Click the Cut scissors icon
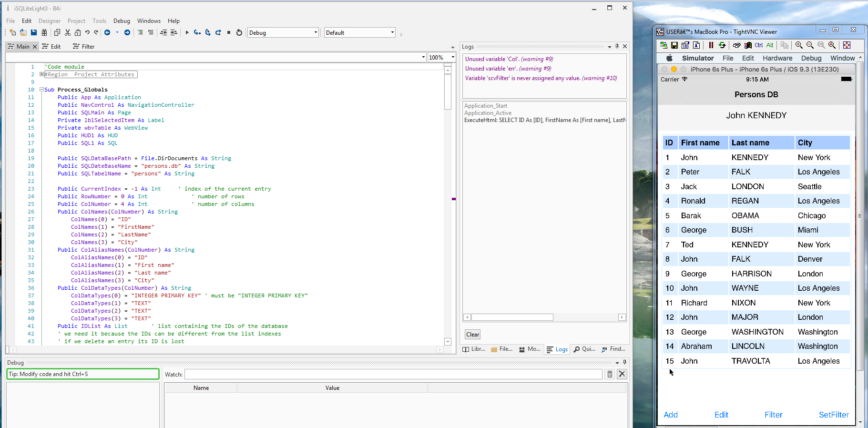 pos(67,32)
